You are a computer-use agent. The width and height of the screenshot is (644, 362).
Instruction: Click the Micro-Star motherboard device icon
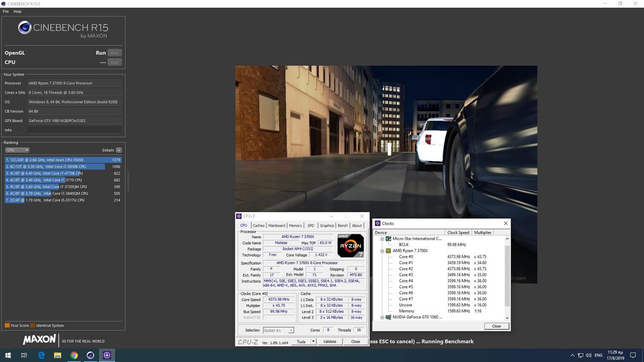[388, 239]
